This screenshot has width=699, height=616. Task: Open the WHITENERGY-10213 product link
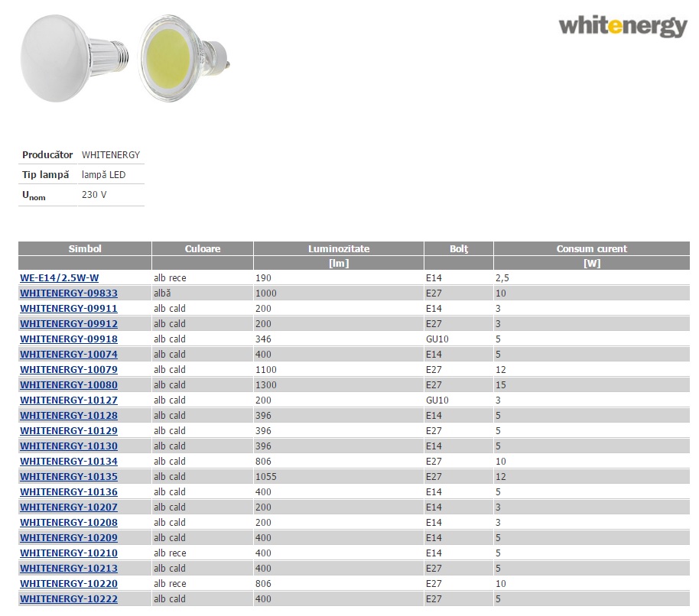coord(69,569)
